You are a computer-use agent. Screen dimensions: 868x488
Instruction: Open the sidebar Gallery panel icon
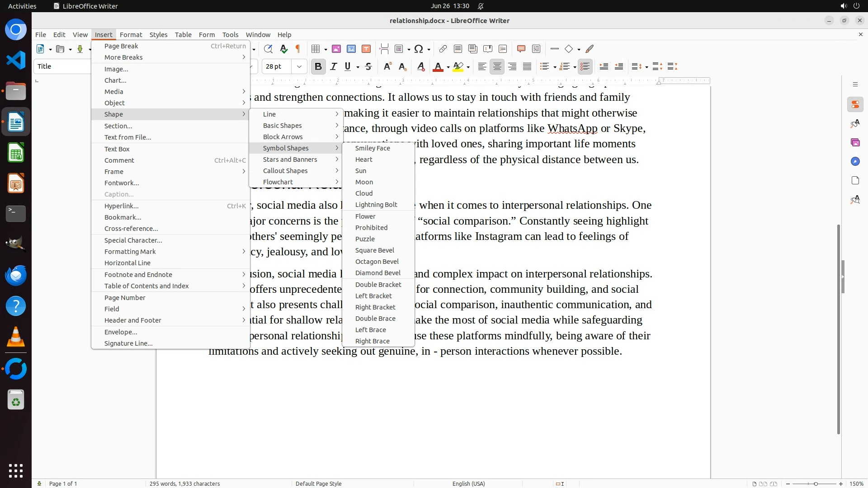click(x=855, y=142)
